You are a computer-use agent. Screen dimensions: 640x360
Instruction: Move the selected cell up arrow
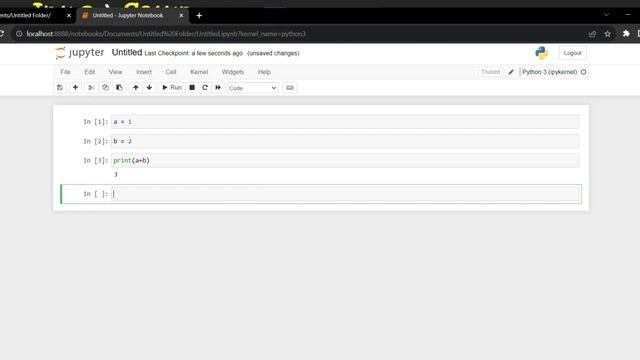[x=136, y=87]
